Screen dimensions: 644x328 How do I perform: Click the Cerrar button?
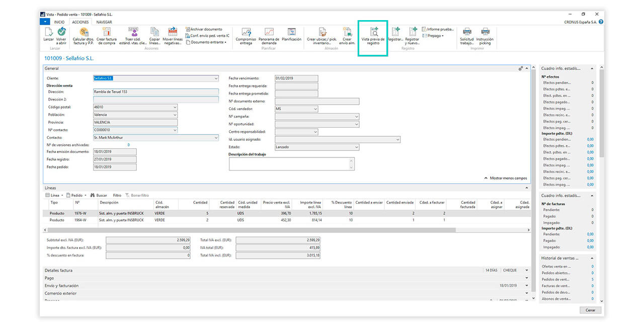[590, 310]
